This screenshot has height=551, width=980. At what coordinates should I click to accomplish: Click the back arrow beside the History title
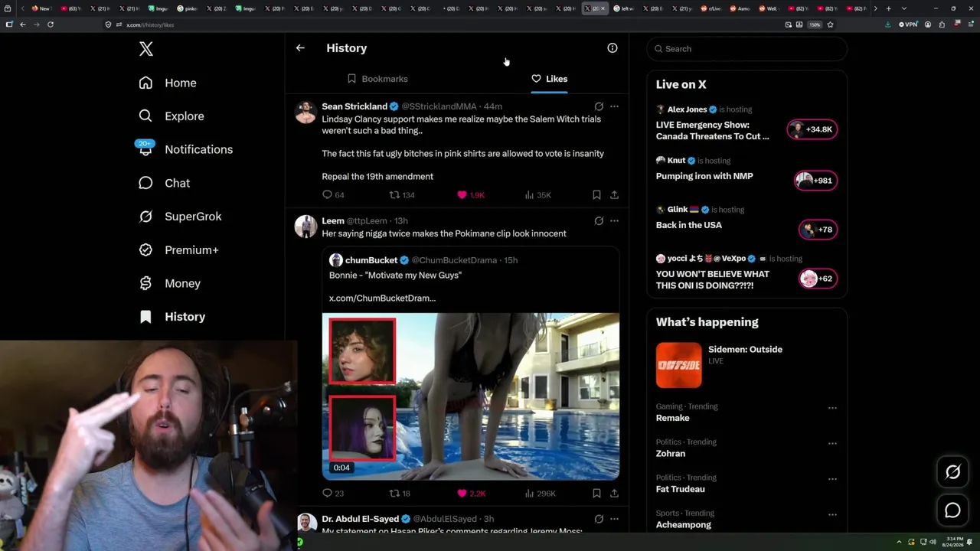point(300,48)
